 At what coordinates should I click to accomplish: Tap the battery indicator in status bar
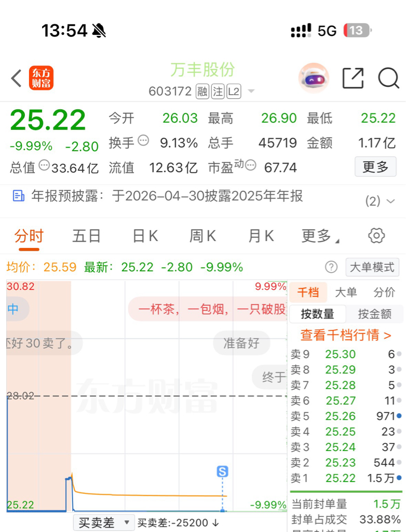pyautogui.click(x=358, y=31)
